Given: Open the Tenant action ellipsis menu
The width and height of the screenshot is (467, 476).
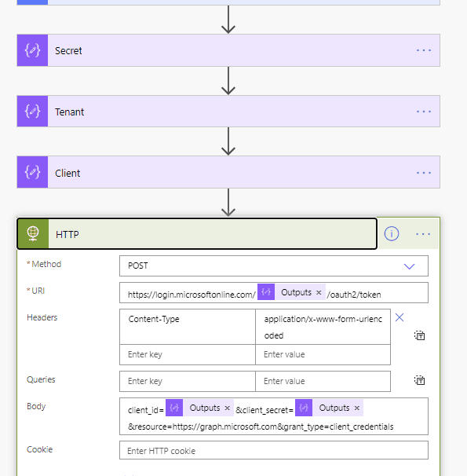Looking at the screenshot, I should click(x=423, y=112).
